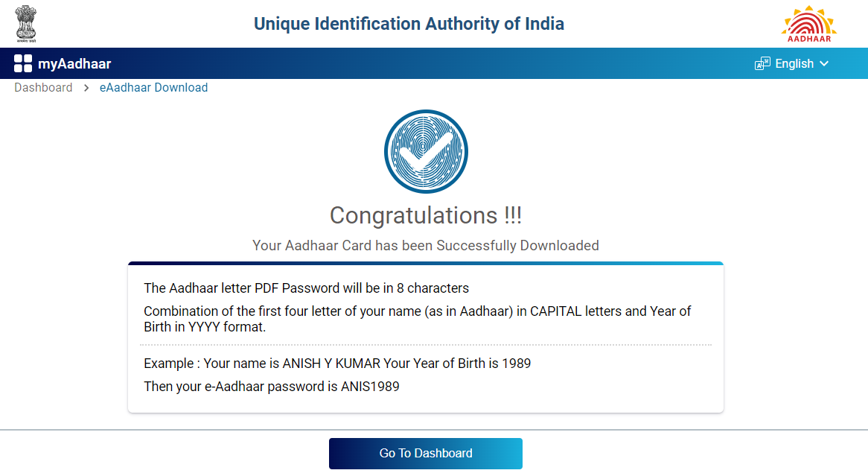Click the fingerprint verification checkmark graphic
This screenshot has width=868, height=476.
(x=425, y=151)
